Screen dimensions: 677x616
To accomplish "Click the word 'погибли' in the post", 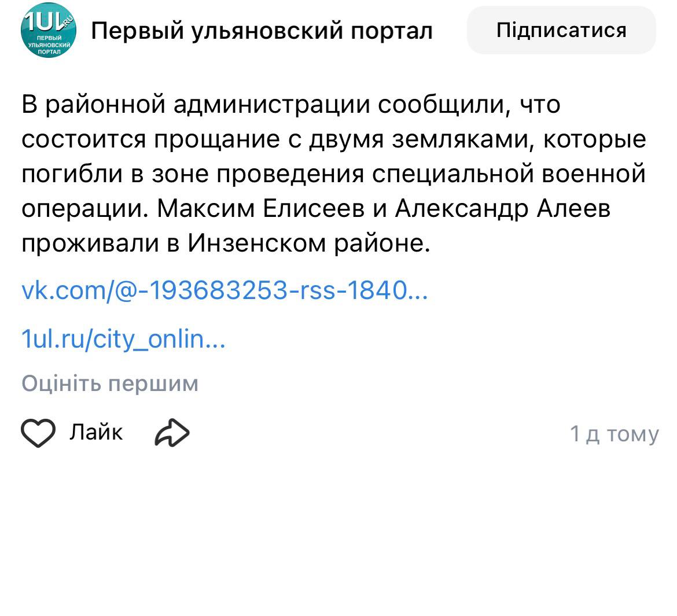I will tap(71, 174).
